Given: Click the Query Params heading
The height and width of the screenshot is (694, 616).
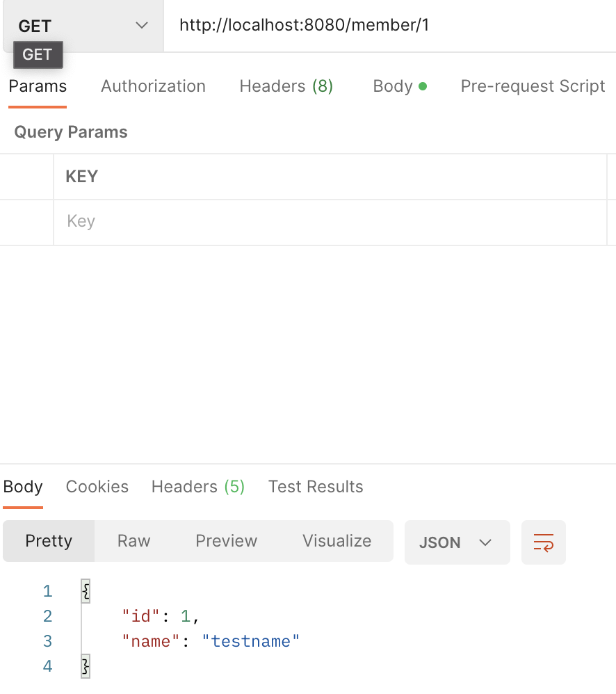Looking at the screenshot, I should (71, 132).
